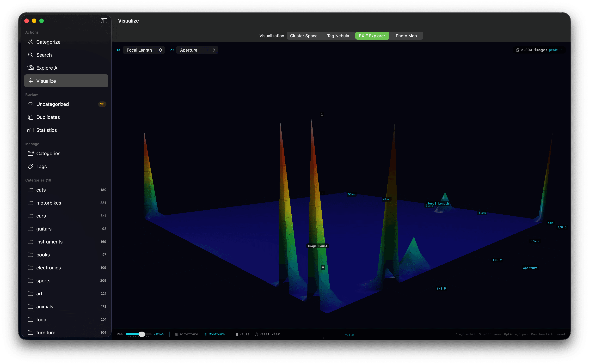
Task: Click the instruments folder icon
Action: (x=30, y=242)
